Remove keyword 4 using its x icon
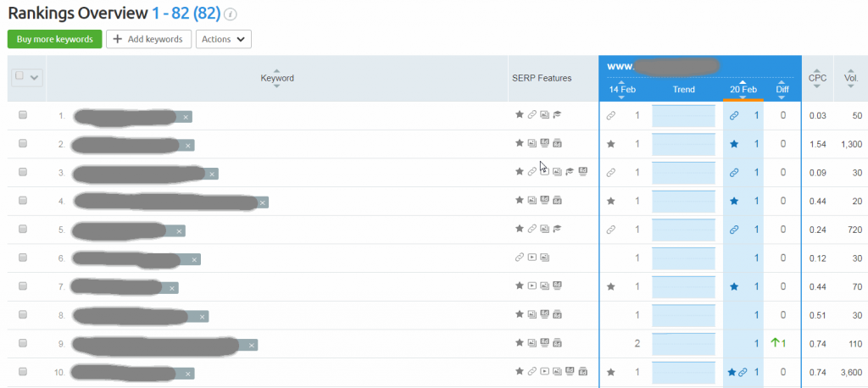Screen dimensions: 868x388 263,202
